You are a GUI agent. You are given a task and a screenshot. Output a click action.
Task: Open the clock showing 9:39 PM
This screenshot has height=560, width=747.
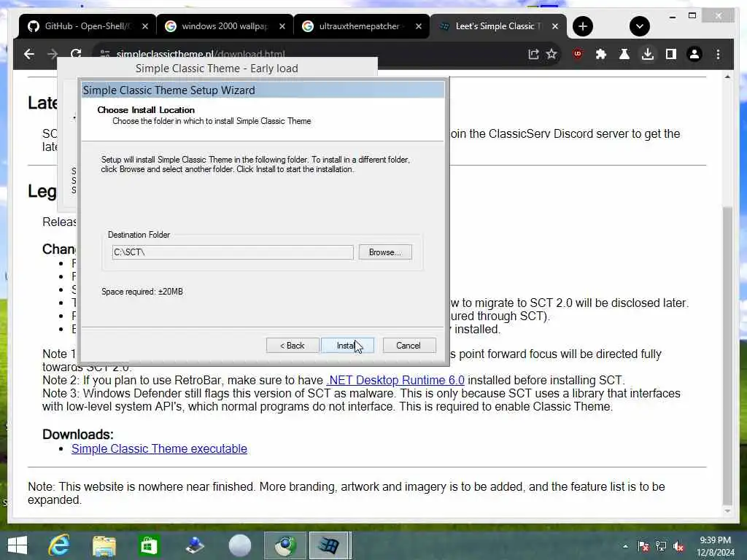click(x=715, y=545)
